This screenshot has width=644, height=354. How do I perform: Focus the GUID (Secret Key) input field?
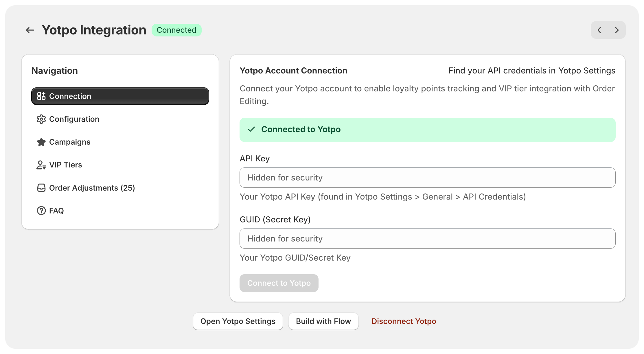point(427,239)
